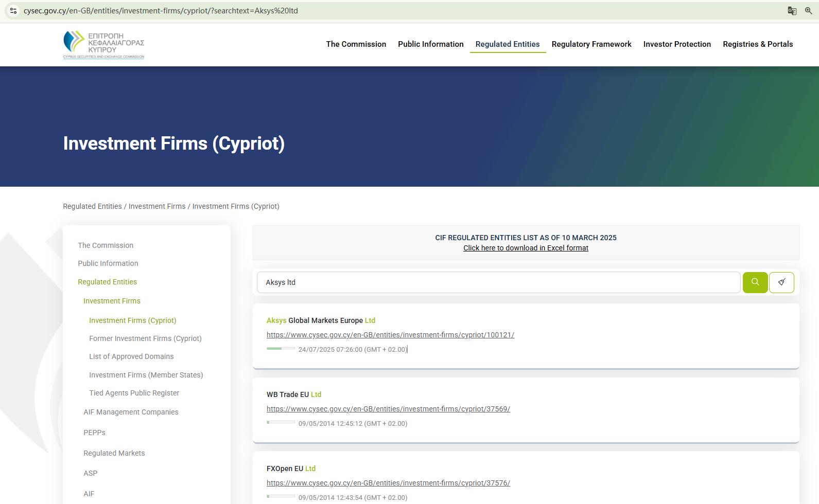The height and width of the screenshot is (504, 819).
Task: Open Public Information top menu
Action: pyautogui.click(x=431, y=44)
